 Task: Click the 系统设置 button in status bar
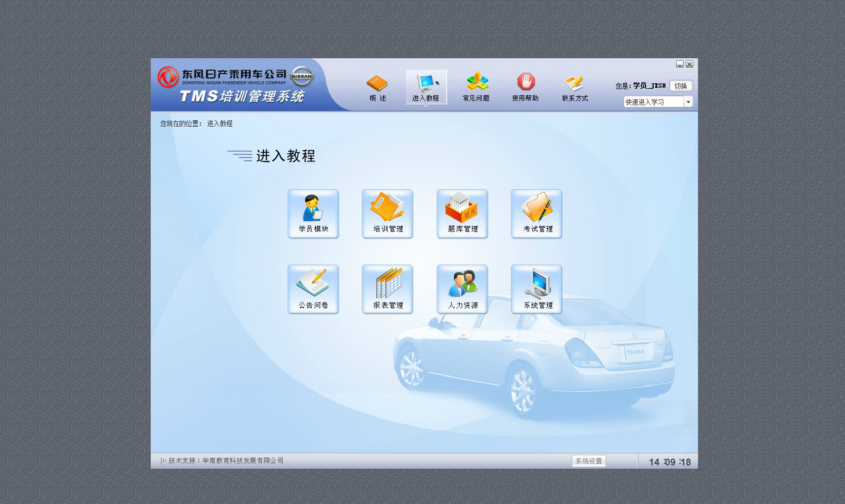589,461
